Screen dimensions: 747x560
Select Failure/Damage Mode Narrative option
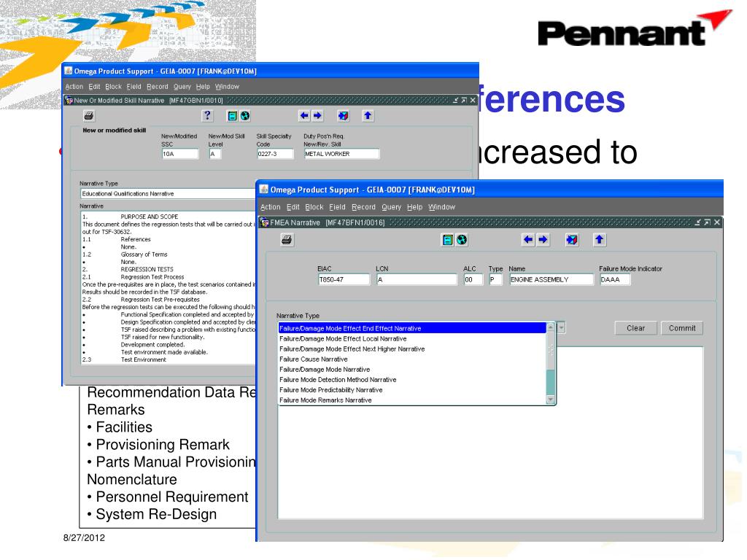pyautogui.click(x=412, y=370)
